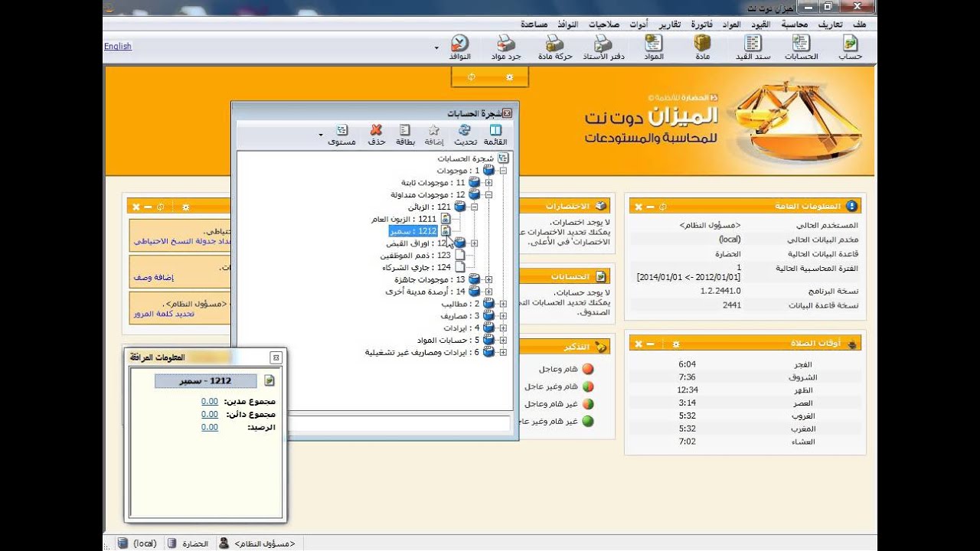The height and width of the screenshot is (551, 980).
Task: Expand the '5 : حسابات المواد' node
Action: pyautogui.click(x=503, y=340)
